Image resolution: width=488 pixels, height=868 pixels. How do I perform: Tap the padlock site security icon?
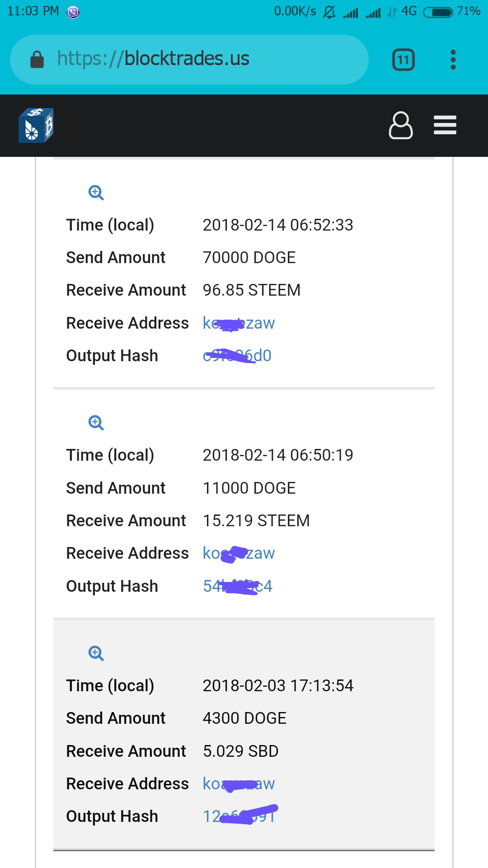click(37, 59)
